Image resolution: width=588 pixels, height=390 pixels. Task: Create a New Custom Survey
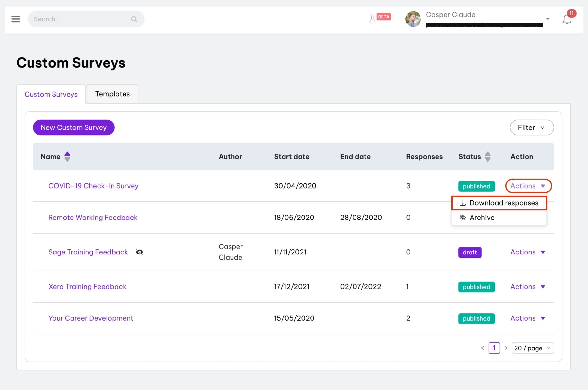point(74,127)
